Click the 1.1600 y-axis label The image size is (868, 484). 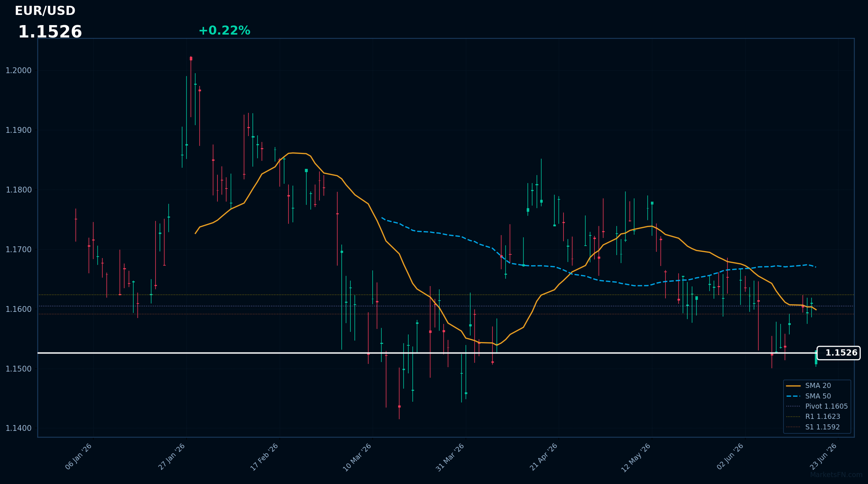pyautogui.click(x=19, y=309)
